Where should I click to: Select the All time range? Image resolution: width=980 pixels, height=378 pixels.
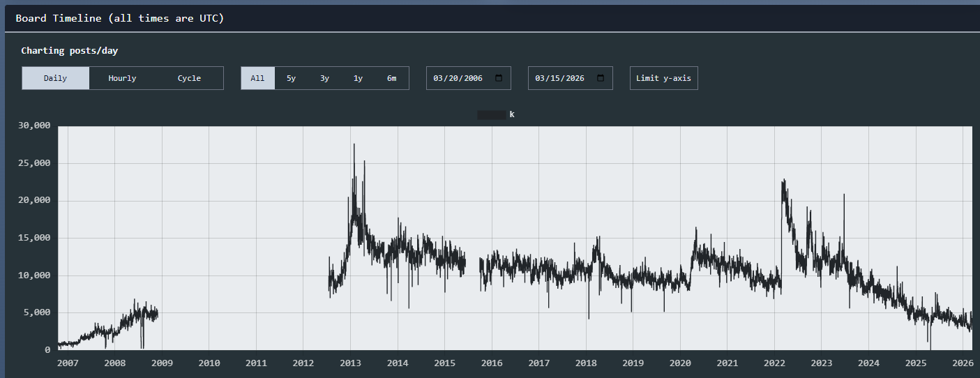click(258, 78)
